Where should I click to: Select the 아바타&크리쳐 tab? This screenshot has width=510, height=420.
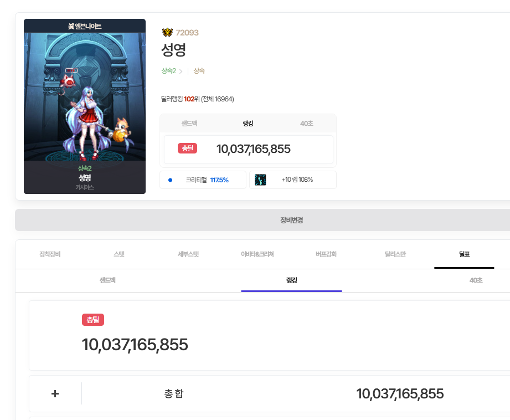(x=257, y=254)
